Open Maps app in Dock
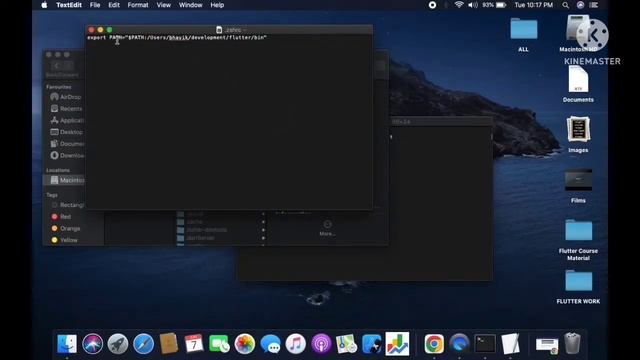 click(x=347, y=344)
